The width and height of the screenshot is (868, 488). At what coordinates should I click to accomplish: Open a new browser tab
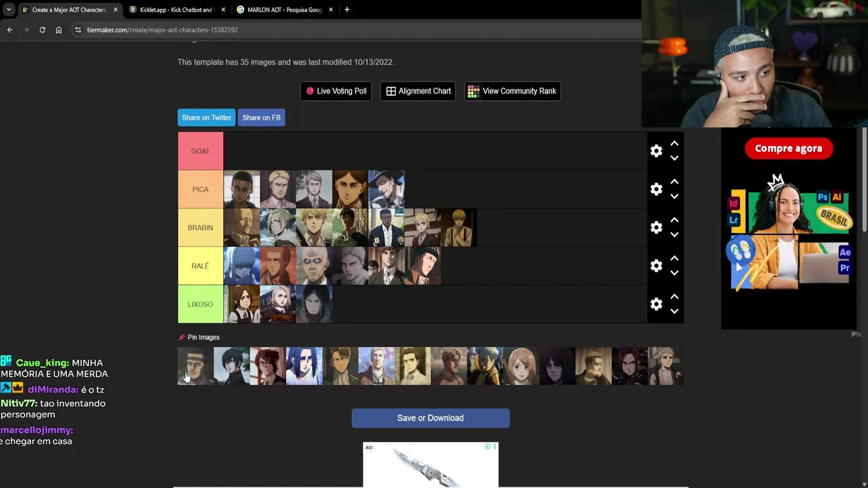tap(347, 9)
